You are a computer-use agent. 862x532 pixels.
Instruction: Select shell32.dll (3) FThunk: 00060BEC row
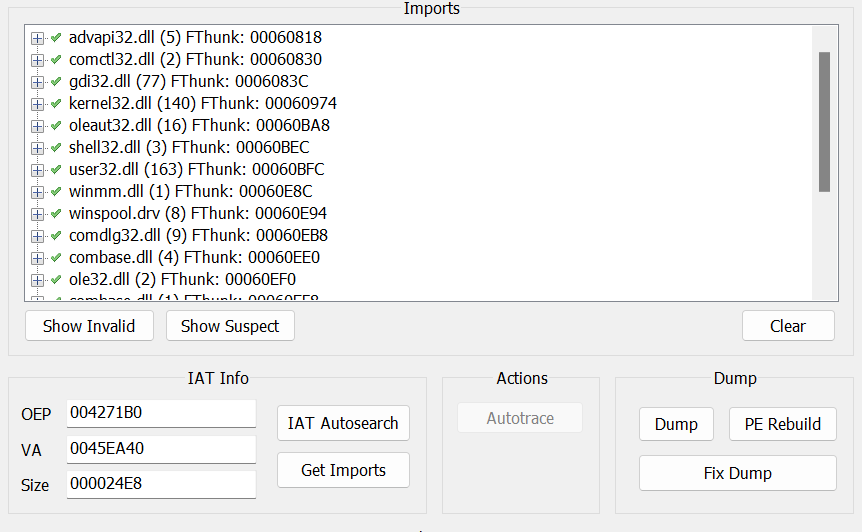[x=189, y=147]
